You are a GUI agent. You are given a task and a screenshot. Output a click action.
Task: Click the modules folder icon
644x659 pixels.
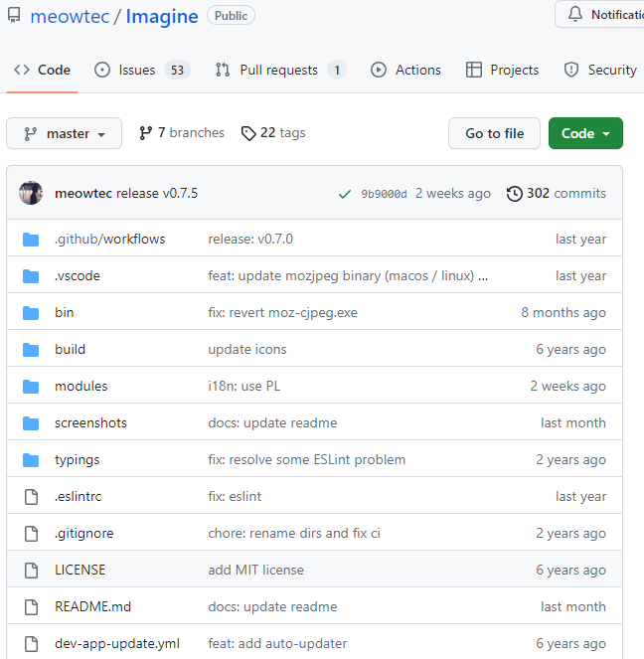tap(31, 387)
